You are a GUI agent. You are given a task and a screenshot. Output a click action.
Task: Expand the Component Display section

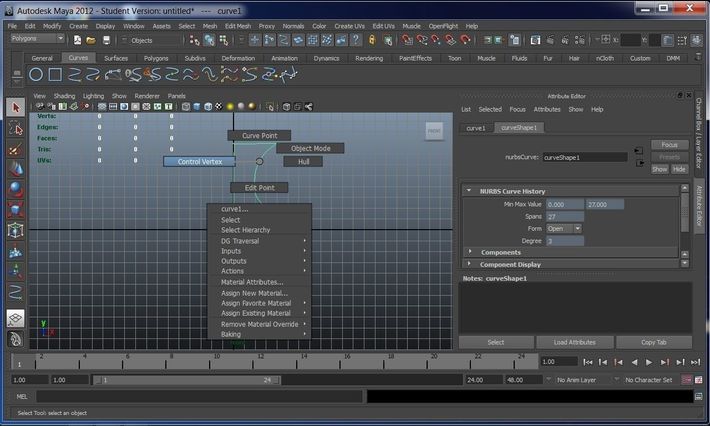(x=469, y=263)
